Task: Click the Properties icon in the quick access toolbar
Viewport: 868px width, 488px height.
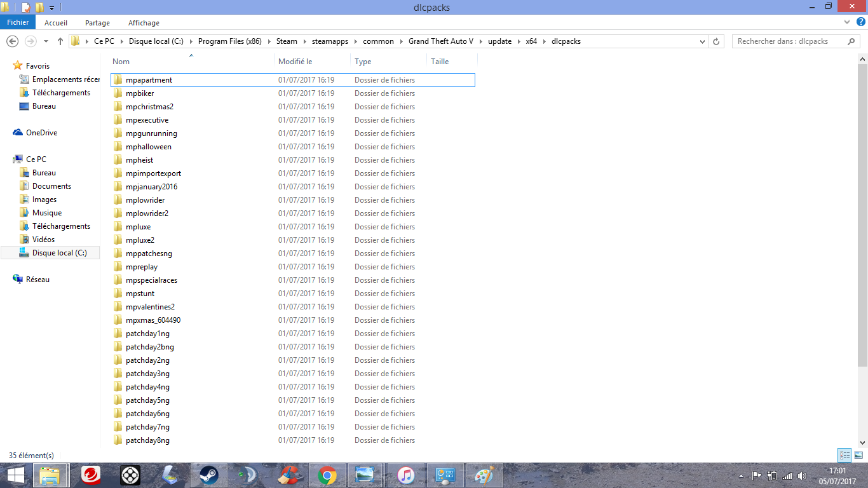Action: (26, 8)
